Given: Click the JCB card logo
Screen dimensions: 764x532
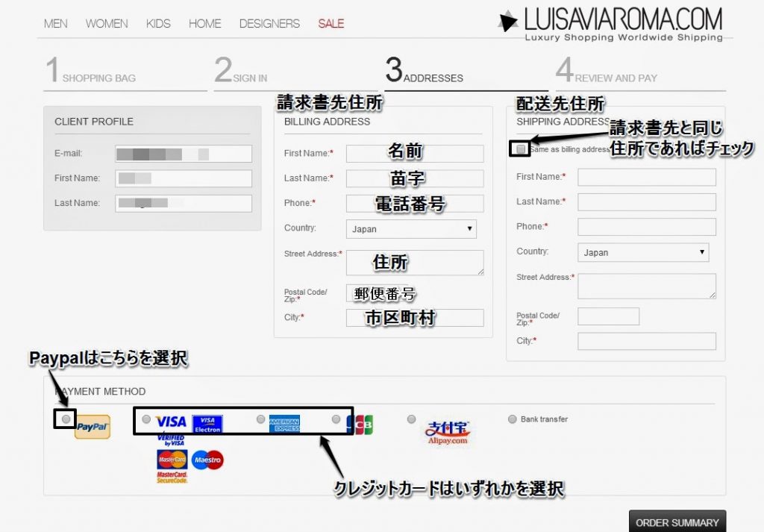Looking at the screenshot, I should point(360,425).
